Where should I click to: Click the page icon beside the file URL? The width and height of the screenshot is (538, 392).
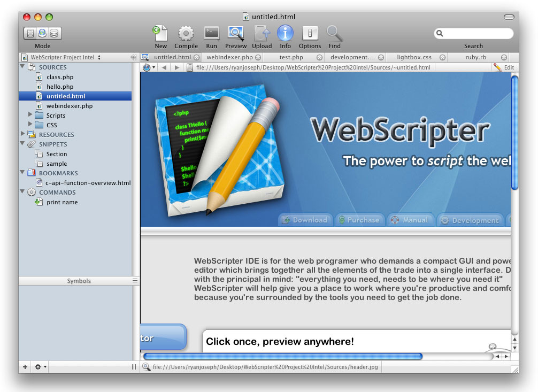pyautogui.click(x=189, y=67)
